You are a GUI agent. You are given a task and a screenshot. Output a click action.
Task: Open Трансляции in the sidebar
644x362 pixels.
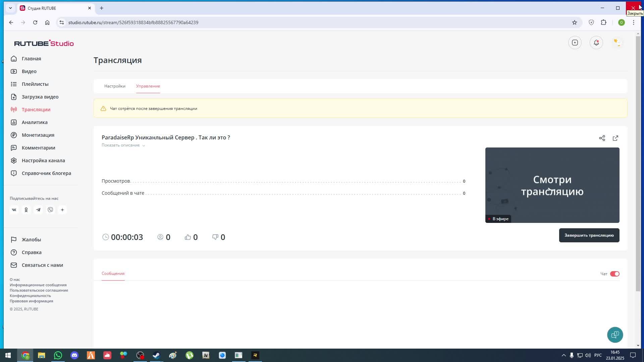(36, 110)
